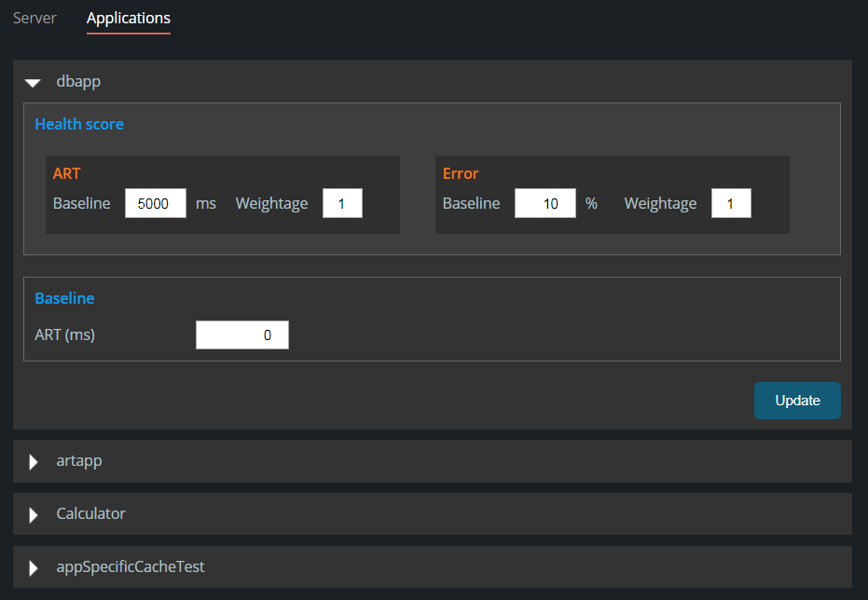Select the Error Weightage input field

[x=731, y=202]
